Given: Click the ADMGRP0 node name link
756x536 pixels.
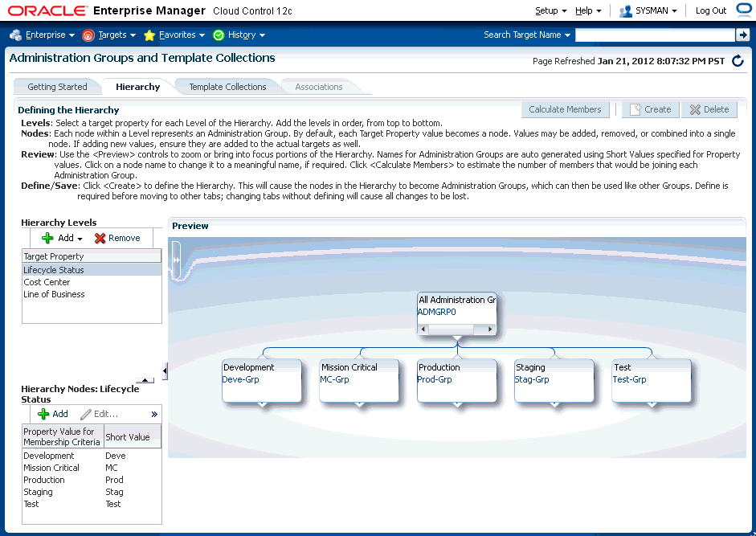Looking at the screenshot, I should pos(437,312).
